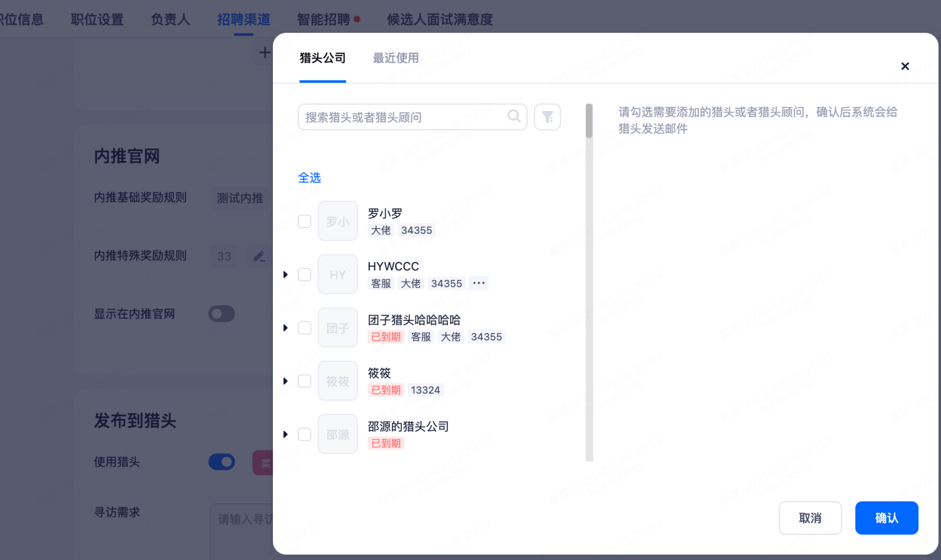The height and width of the screenshot is (560, 941).
Task: Click the pencil edit icon beside 33
Action: pyautogui.click(x=259, y=256)
